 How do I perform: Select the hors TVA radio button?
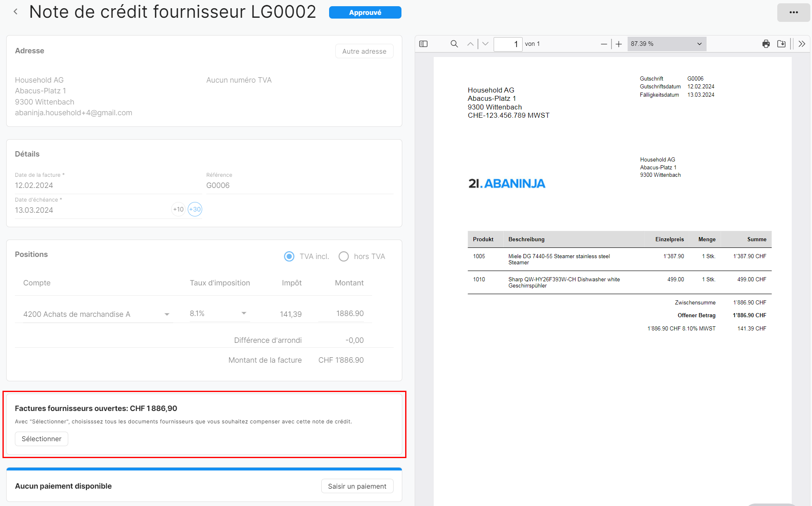coord(344,257)
